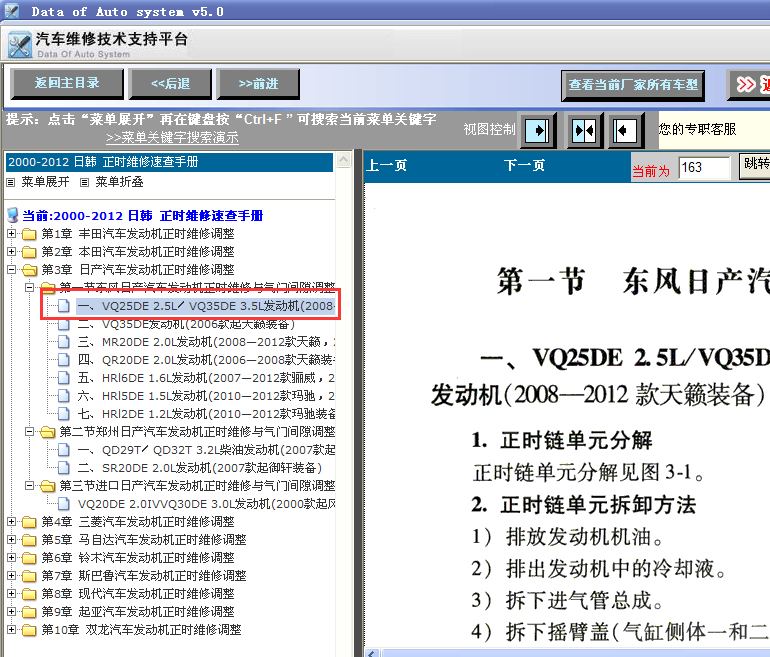The image size is (770, 657).
Task: Click 跳转 jump button
Action: point(755,165)
